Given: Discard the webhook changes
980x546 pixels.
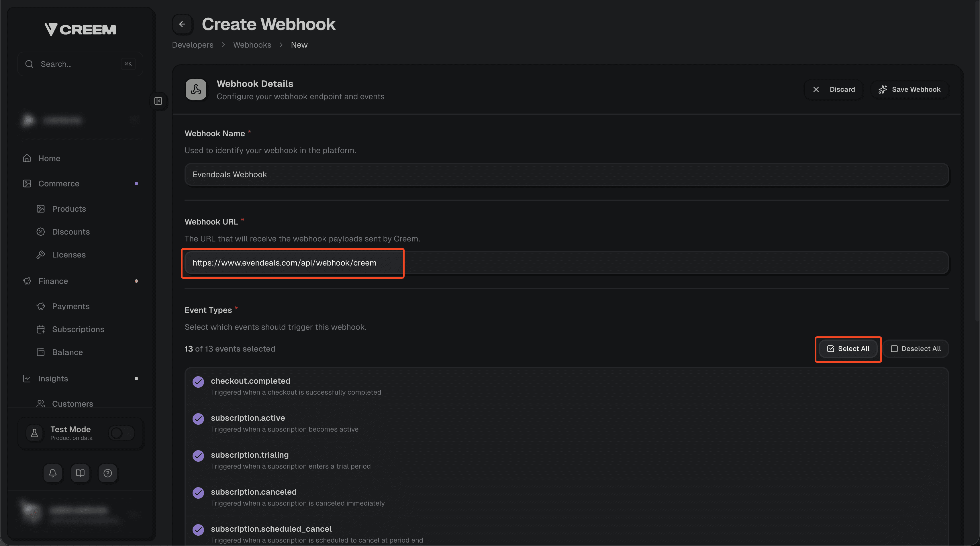Looking at the screenshot, I should coord(834,89).
